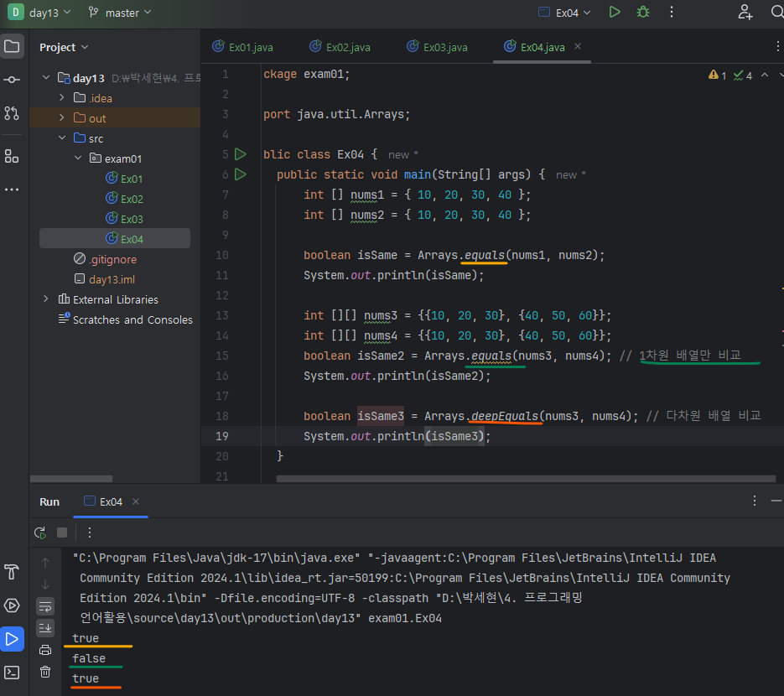Viewport: 784px width, 696px height.
Task: Toggle scroll to end of console
Action: point(45,627)
